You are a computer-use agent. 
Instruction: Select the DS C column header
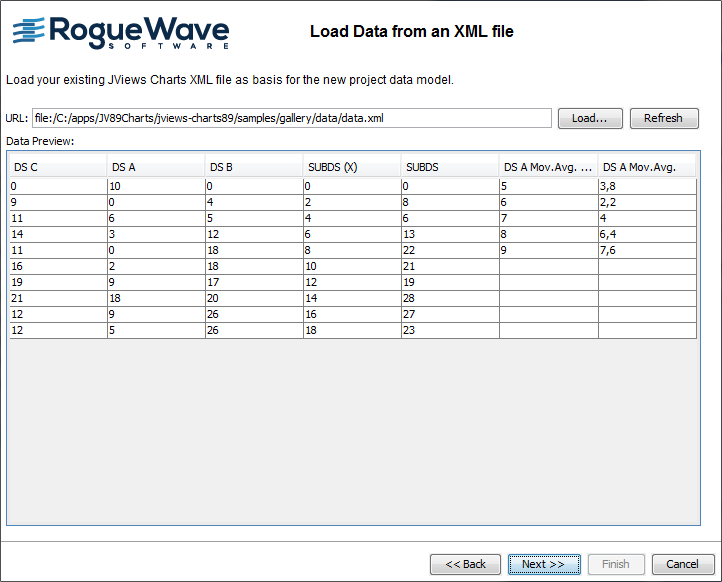(x=58, y=167)
